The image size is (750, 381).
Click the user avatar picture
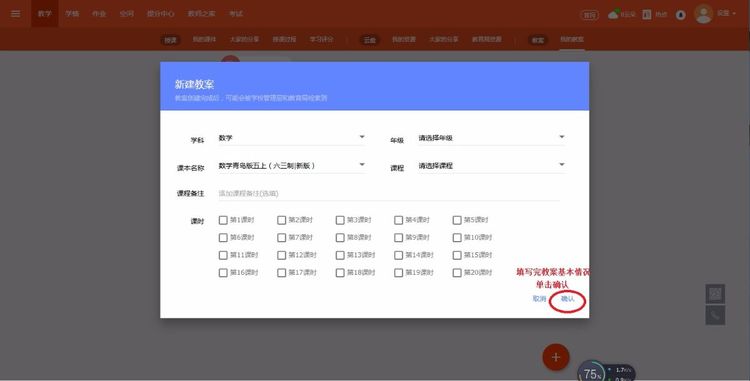click(704, 14)
